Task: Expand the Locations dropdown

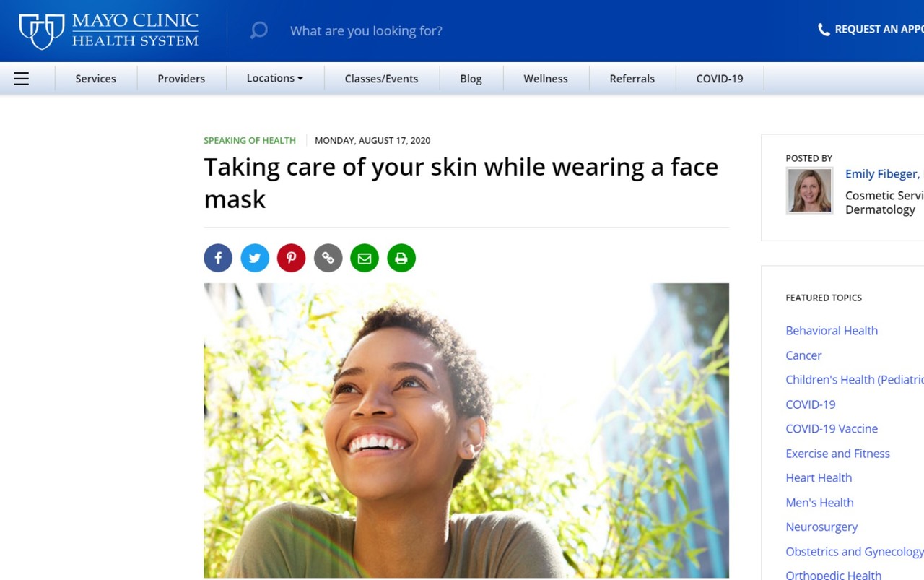Action: tap(275, 78)
